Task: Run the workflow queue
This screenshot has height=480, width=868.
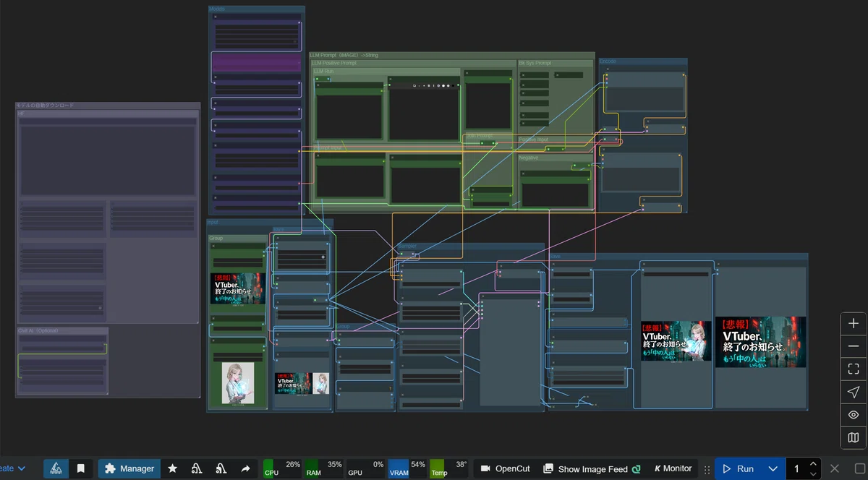Action: tap(737, 468)
